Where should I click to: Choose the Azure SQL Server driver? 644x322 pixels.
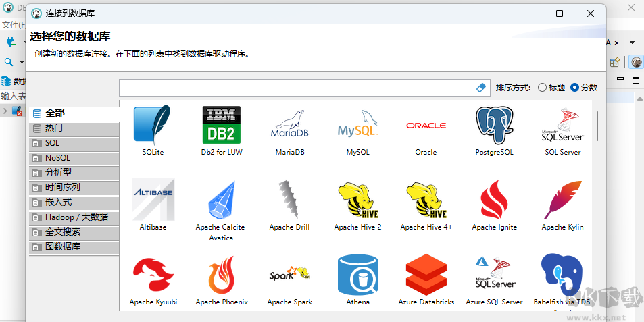click(x=494, y=272)
